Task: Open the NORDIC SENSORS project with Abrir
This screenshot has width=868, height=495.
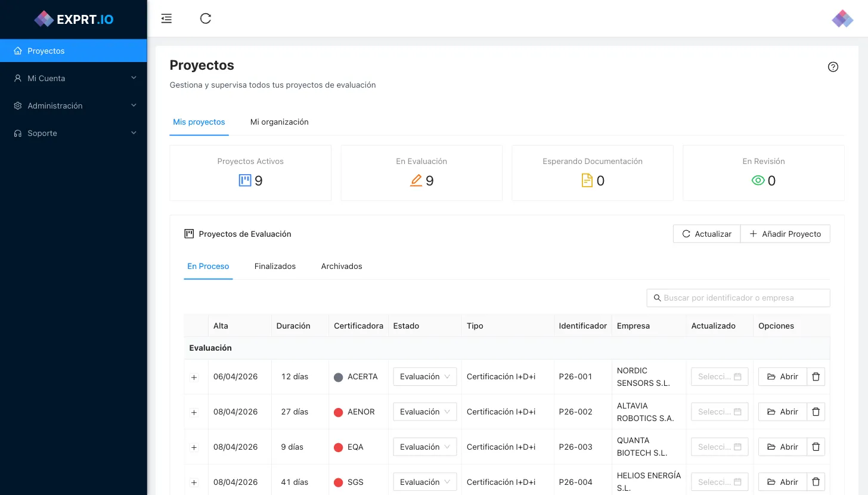Action: 782,377
